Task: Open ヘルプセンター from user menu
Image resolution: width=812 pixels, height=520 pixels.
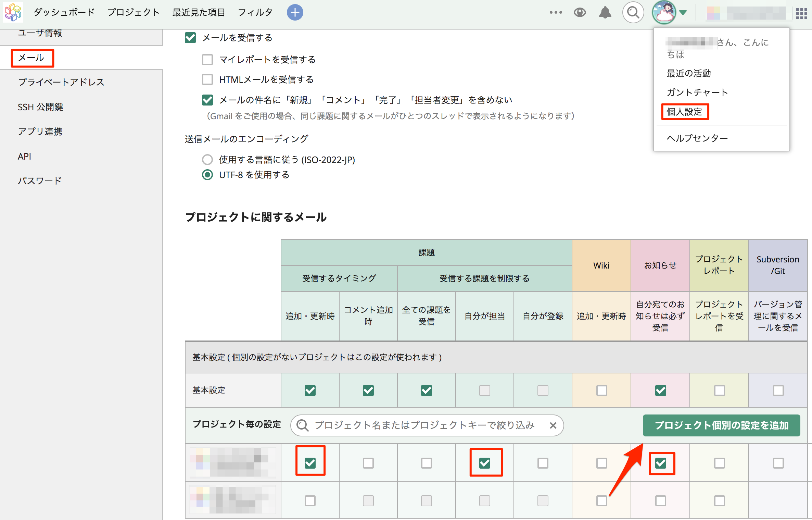Action: (x=697, y=138)
